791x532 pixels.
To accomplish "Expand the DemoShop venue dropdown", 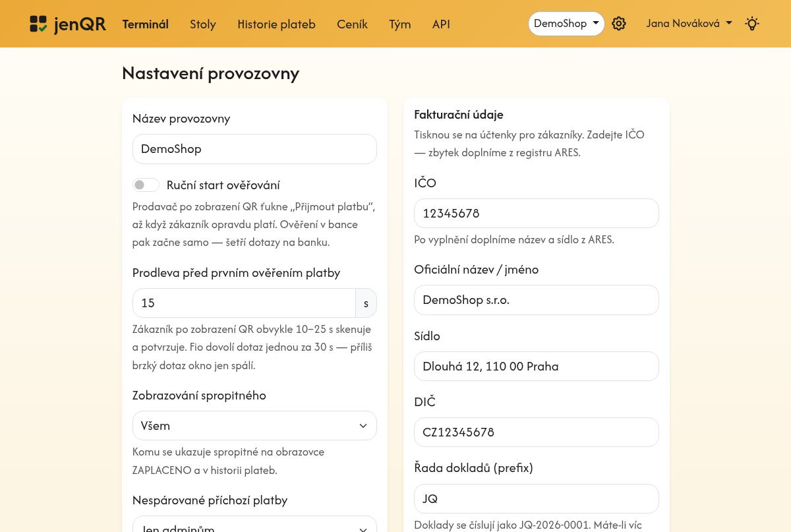I will click(566, 24).
